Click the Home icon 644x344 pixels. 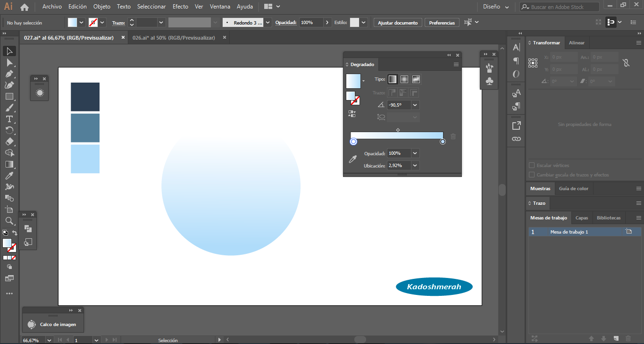click(x=25, y=7)
